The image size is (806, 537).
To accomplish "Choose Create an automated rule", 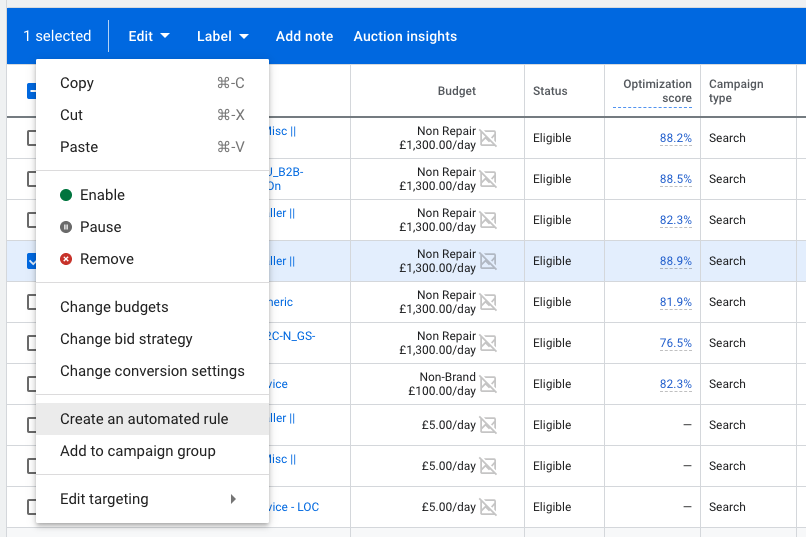I will 144,419.
